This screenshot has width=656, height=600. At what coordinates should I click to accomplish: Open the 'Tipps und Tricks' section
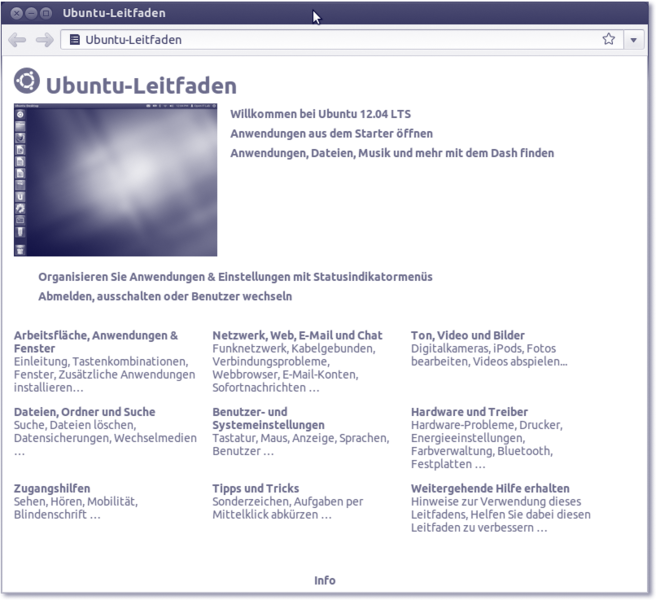click(255, 488)
